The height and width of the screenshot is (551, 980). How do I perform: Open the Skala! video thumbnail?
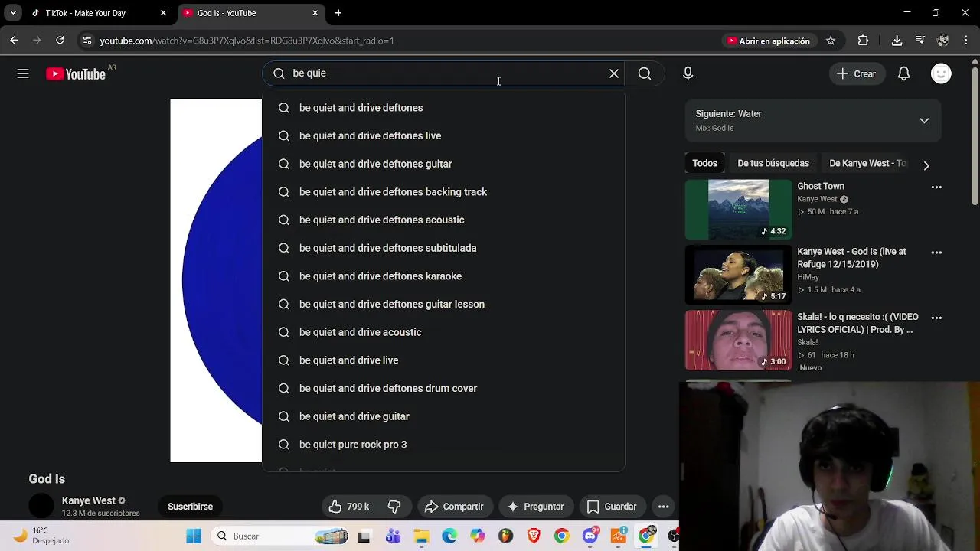coord(738,340)
